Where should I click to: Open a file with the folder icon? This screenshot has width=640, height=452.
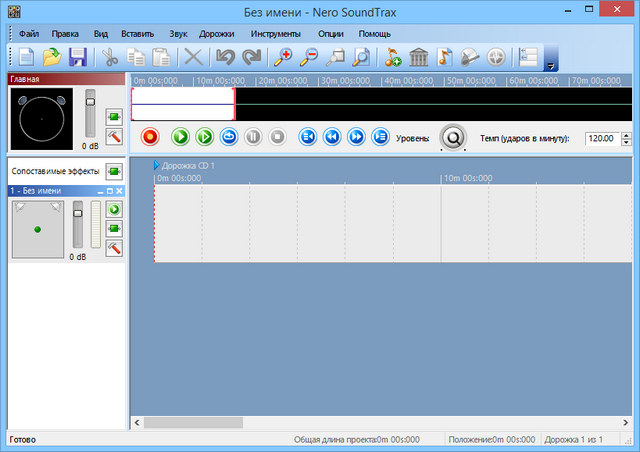52,58
